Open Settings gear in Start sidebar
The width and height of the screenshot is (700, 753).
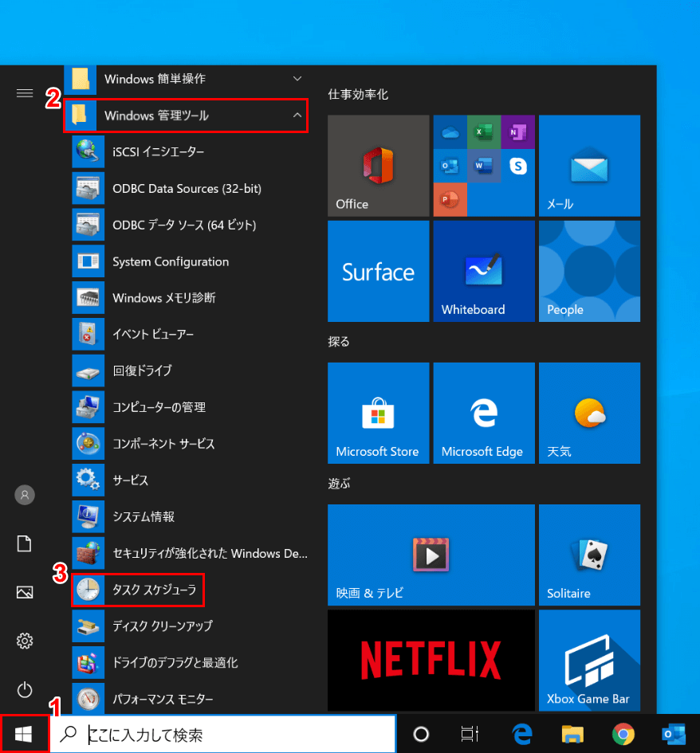pos(25,641)
